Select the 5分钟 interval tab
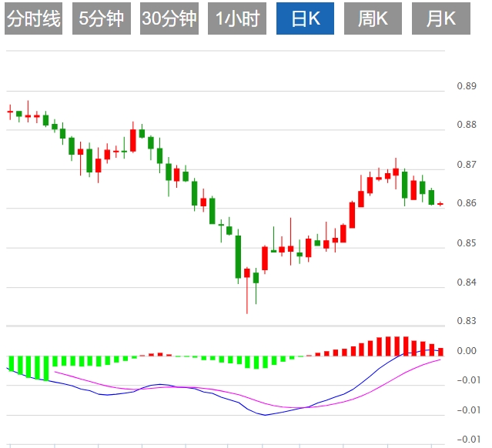The height and width of the screenshot is (448, 492). (102, 18)
